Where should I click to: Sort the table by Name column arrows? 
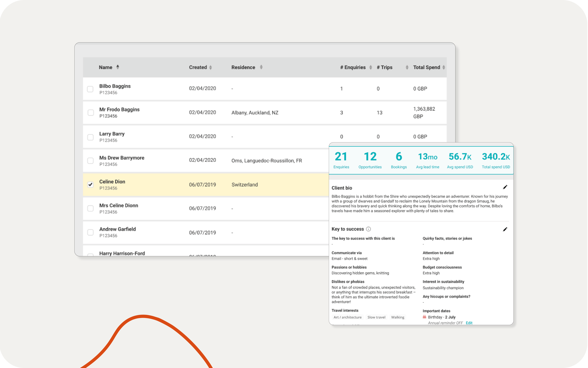coord(118,67)
